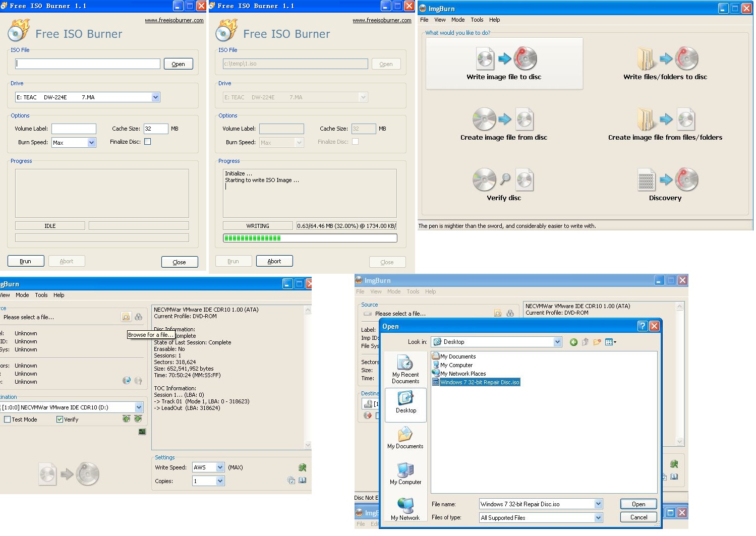Click folder browse icon above 'Browse for a file…' tooltip
This screenshot has width=756, height=536.
click(x=126, y=317)
